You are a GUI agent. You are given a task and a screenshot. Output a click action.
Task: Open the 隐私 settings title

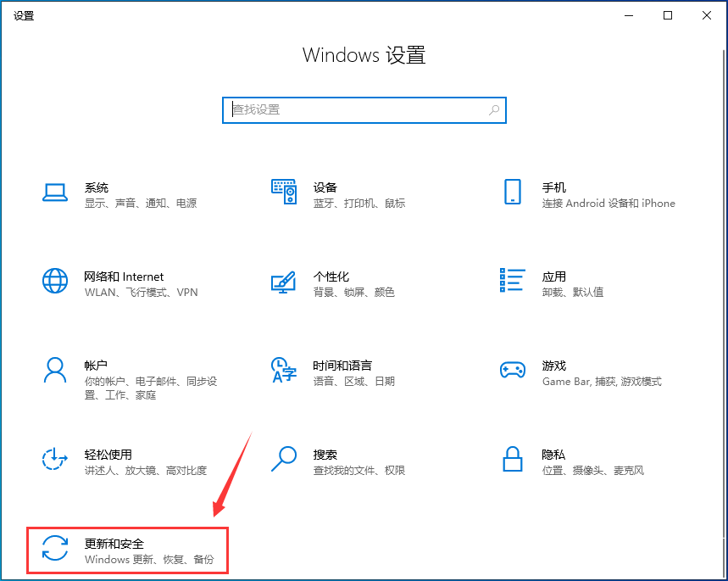553,455
